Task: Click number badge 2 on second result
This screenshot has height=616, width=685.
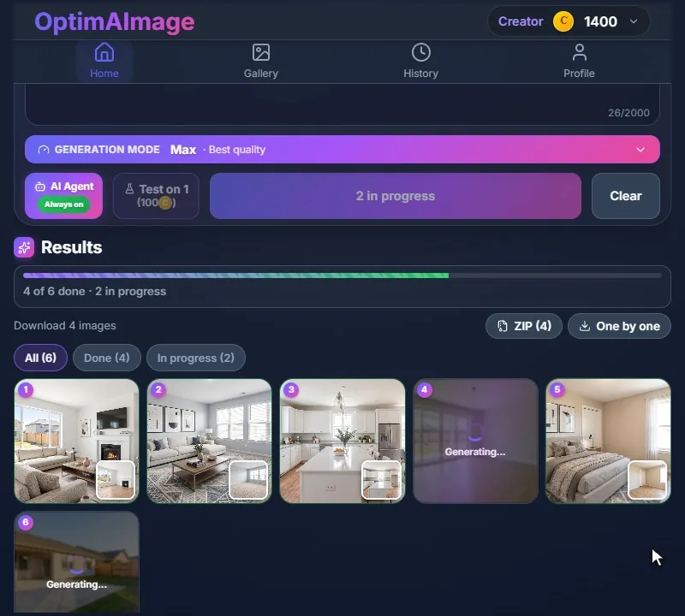Action: tap(158, 389)
